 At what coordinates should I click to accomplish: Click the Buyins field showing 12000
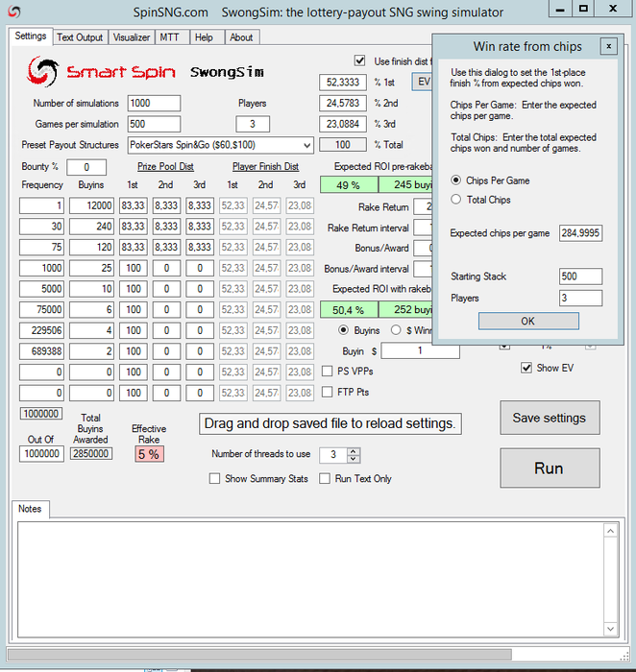point(91,205)
